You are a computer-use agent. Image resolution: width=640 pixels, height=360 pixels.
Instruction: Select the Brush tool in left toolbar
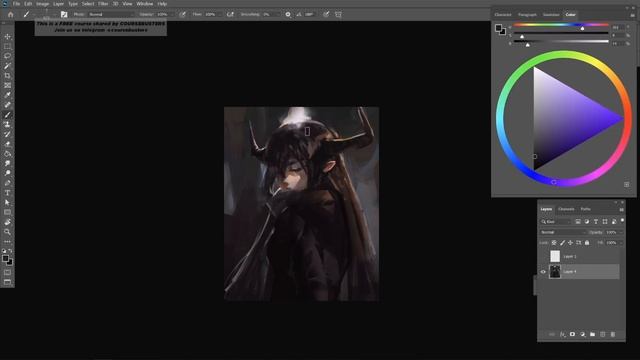(7, 115)
